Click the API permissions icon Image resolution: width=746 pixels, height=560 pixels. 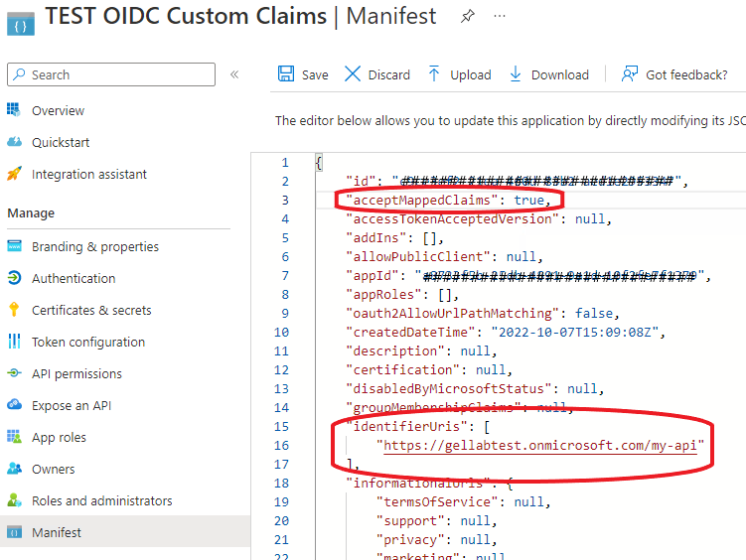click(x=14, y=373)
